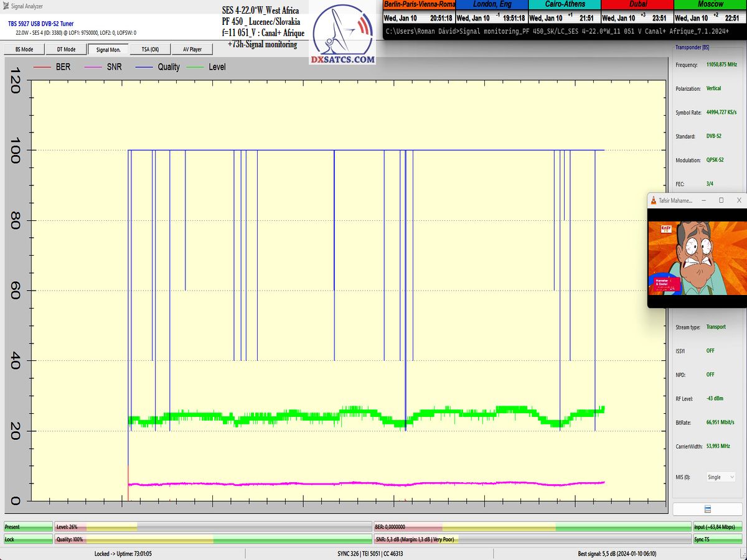Open the TSA (OK) view
The width and height of the screenshot is (747, 560).
pyautogui.click(x=150, y=49)
